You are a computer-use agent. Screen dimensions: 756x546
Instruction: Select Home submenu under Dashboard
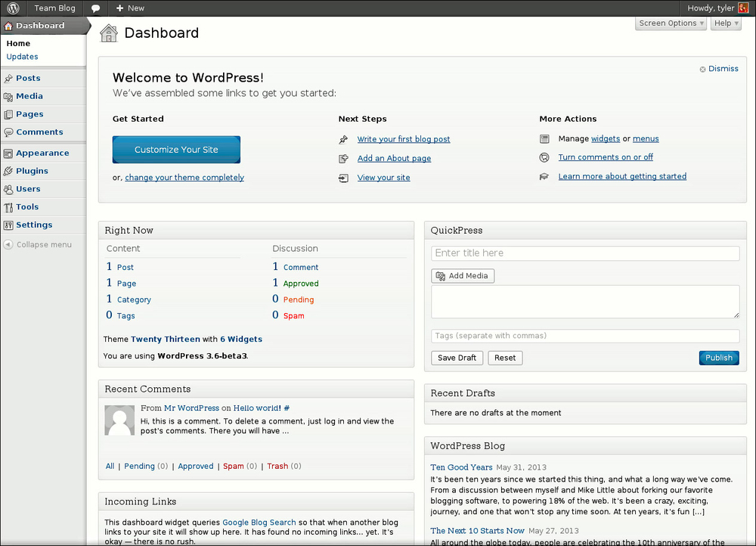tap(18, 43)
